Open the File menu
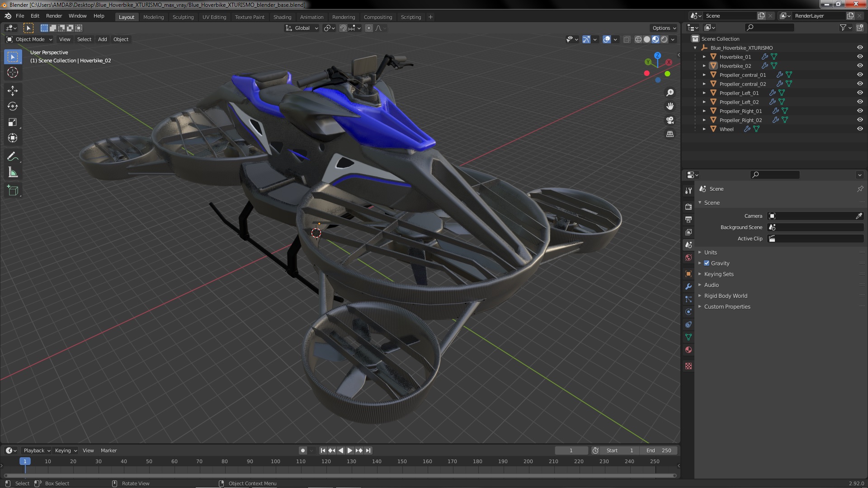Screen dimensions: 868x488 [x=20, y=16]
